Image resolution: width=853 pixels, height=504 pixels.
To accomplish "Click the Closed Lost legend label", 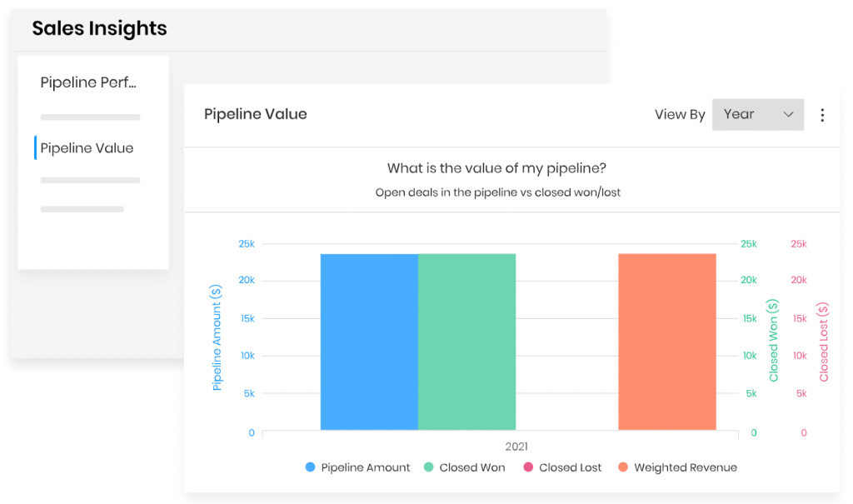I will pos(571,467).
